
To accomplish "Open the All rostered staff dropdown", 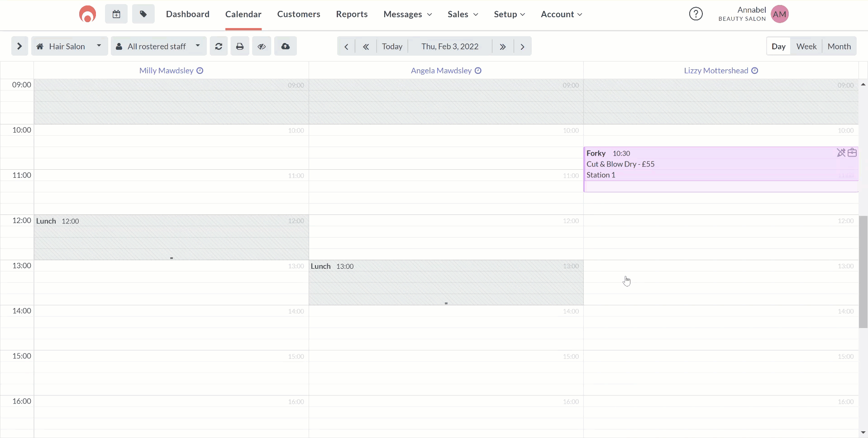I will click(158, 46).
